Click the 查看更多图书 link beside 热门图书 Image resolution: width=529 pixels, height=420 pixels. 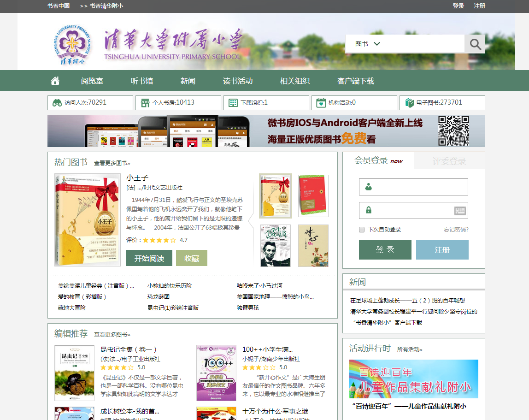(x=112, y=163)
